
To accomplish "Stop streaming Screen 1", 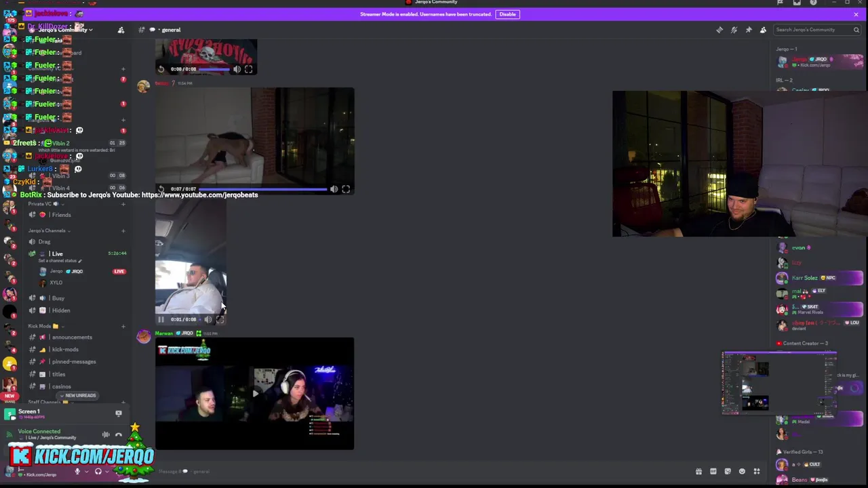I will (x=119, y=413).
